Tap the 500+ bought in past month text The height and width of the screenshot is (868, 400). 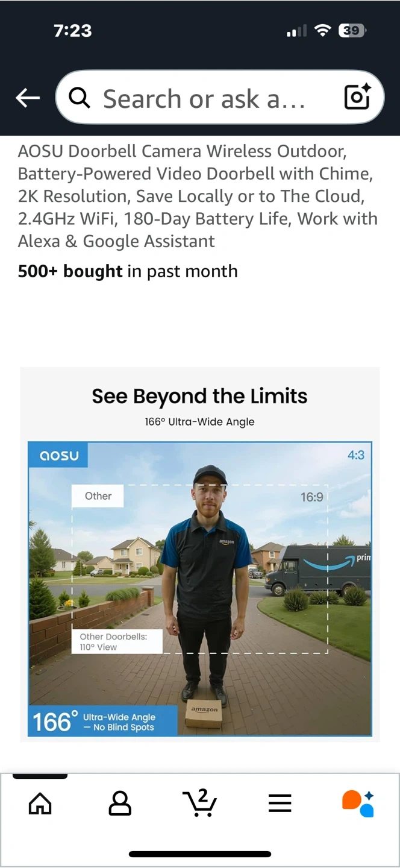[128, 271]
